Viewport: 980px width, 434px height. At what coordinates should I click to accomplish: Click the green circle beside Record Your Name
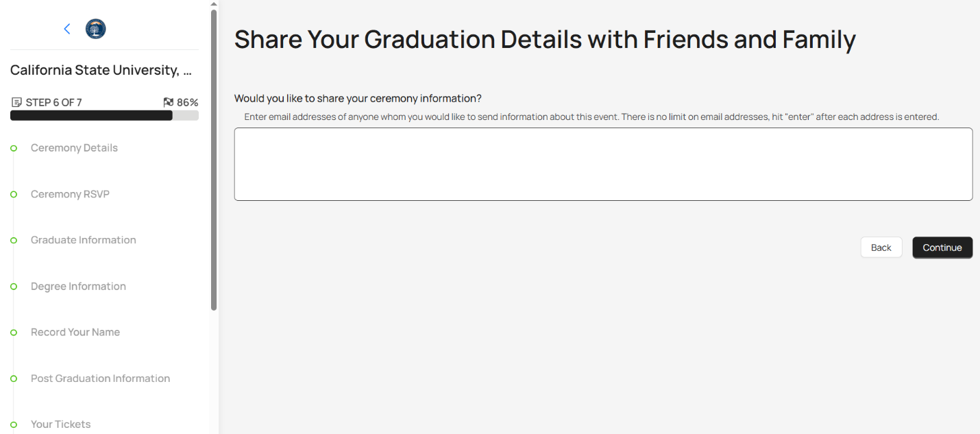coord(14,332)
